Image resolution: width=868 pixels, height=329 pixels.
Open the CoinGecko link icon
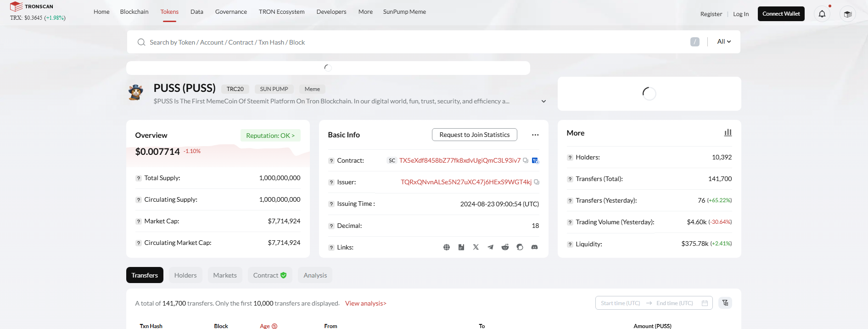click(x=520, y=247)
